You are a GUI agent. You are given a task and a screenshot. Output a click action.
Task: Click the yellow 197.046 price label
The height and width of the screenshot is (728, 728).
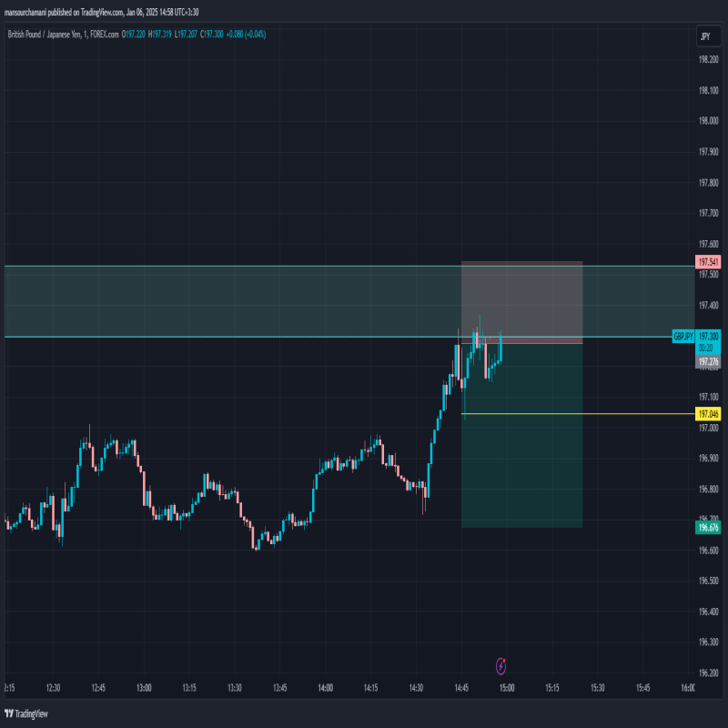click(x=708, y=414)
